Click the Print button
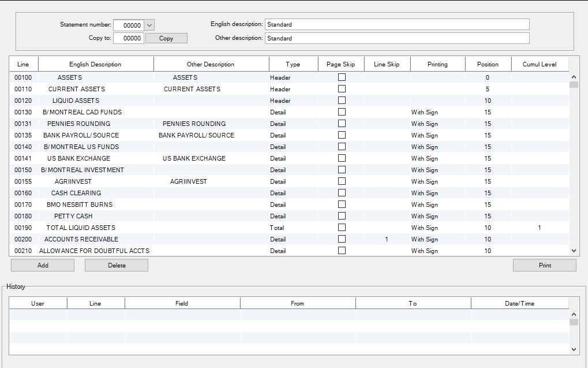The image size is (588, 368). [x=545, y=265]
